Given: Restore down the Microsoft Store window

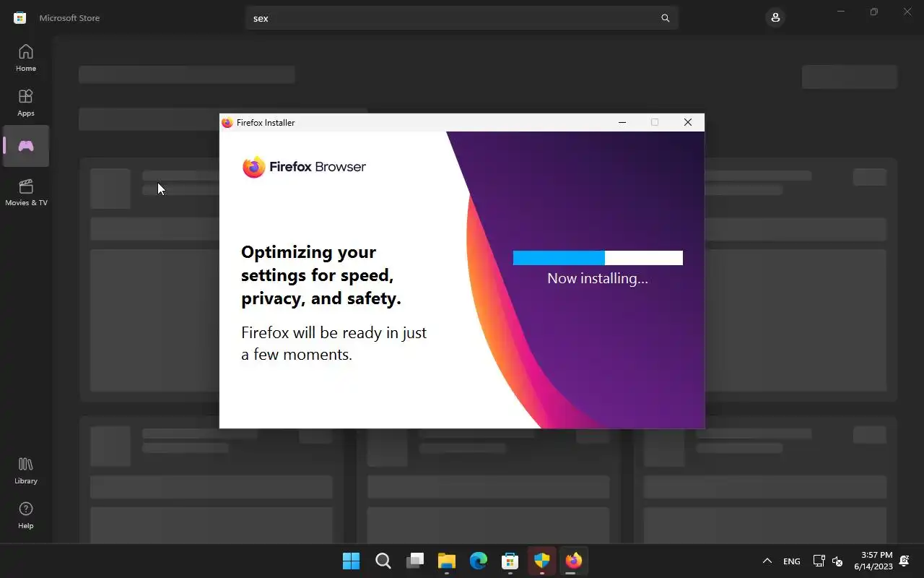Looking at the screenshot, I should click(874, 12).
